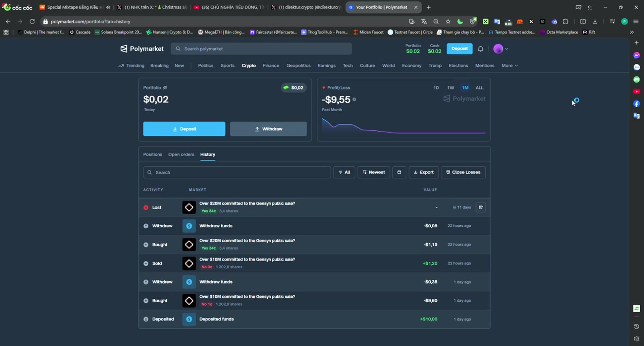Open the Elections category

[x=458, y=66]
